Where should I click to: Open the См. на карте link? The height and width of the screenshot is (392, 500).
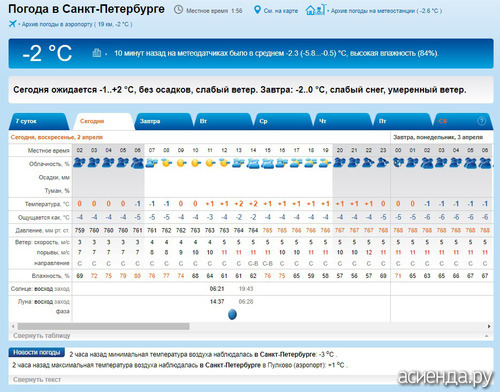coord(281,11)
